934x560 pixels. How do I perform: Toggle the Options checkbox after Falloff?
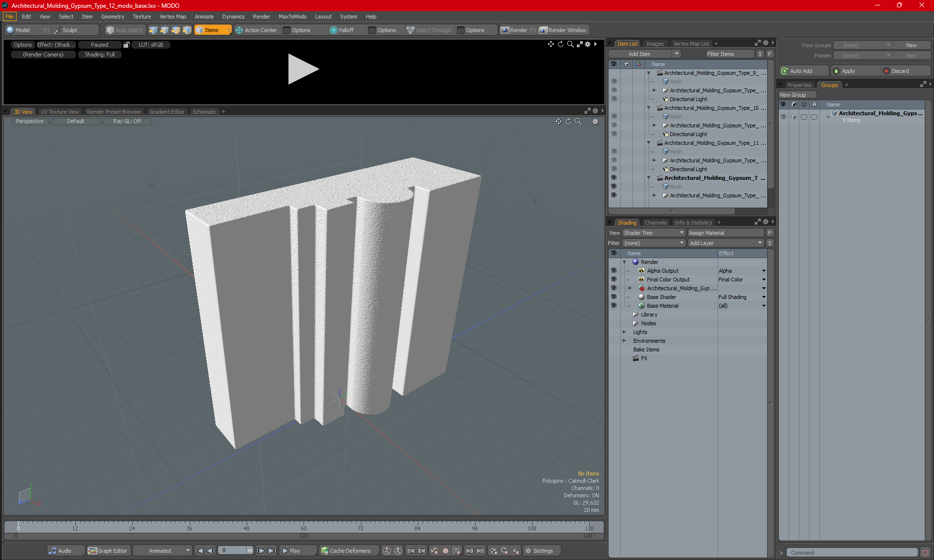[373, 30]
